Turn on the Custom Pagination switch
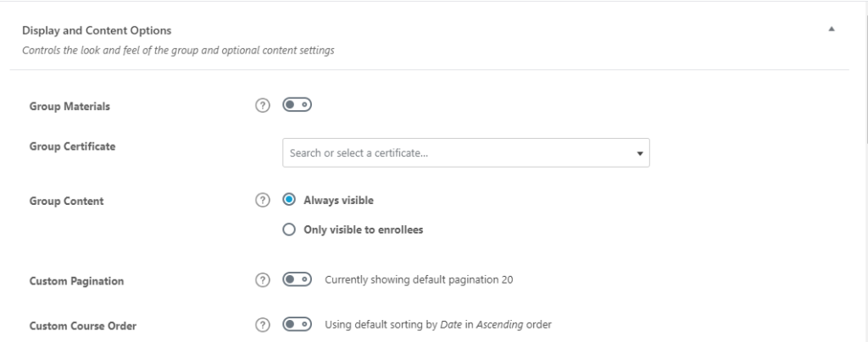Screen dimensions: 868x342 click(298, 279)
